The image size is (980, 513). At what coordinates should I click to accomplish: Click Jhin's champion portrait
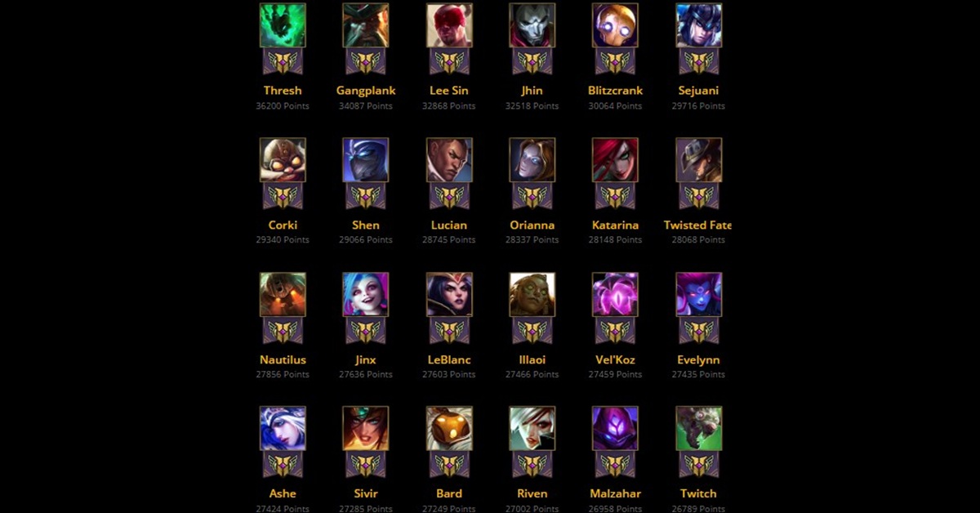coord(532,25)
